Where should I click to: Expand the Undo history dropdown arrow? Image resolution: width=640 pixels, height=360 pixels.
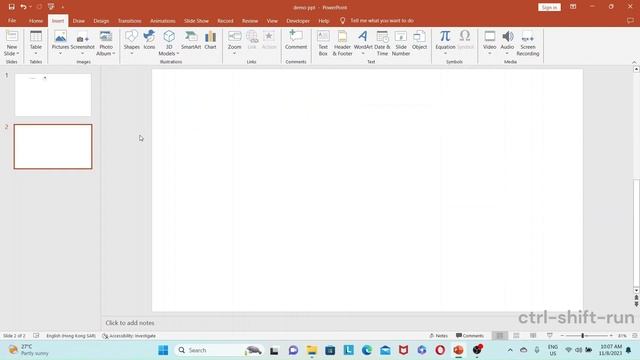[31, 7]
